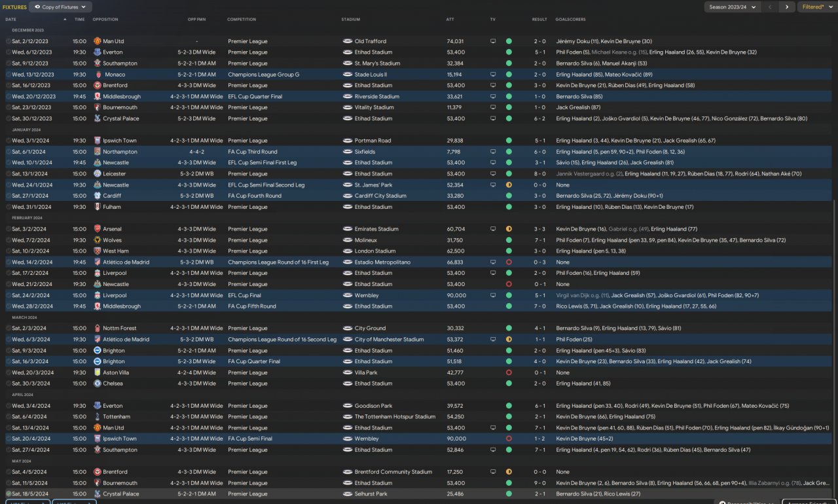Image resolution: width=838 pixels, height=504 pixels.
Task: Toggle the green check on the 18/5/2024 row
Action: click(x=9, y=494)
